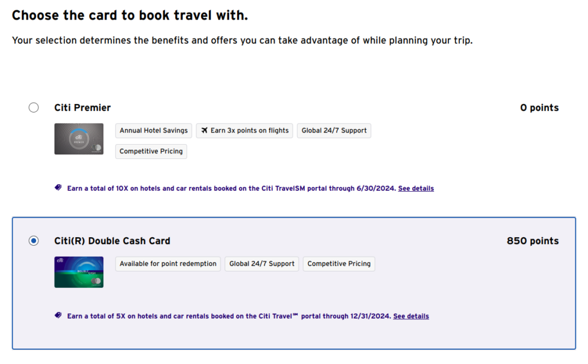Open See details for the 10X offer
The image size is (588, 364).
tap(416, 188)
